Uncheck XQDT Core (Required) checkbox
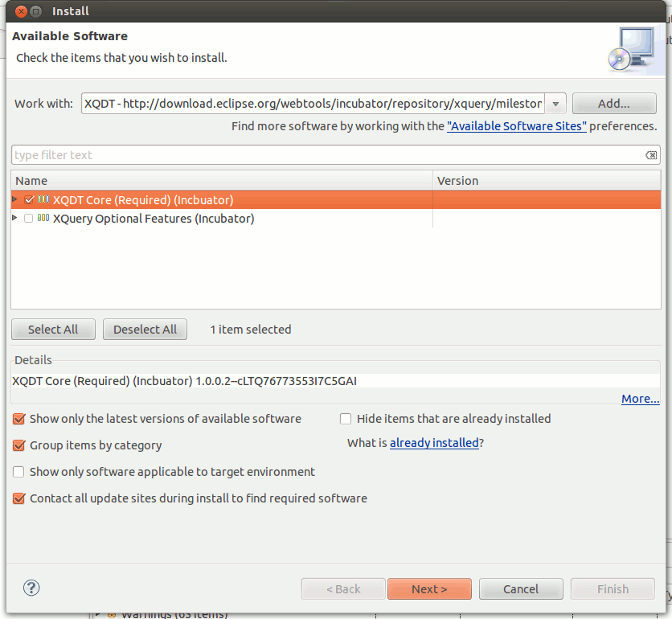Image resolution: width=672 pixels, height=619 pixels. click(29, 199)
